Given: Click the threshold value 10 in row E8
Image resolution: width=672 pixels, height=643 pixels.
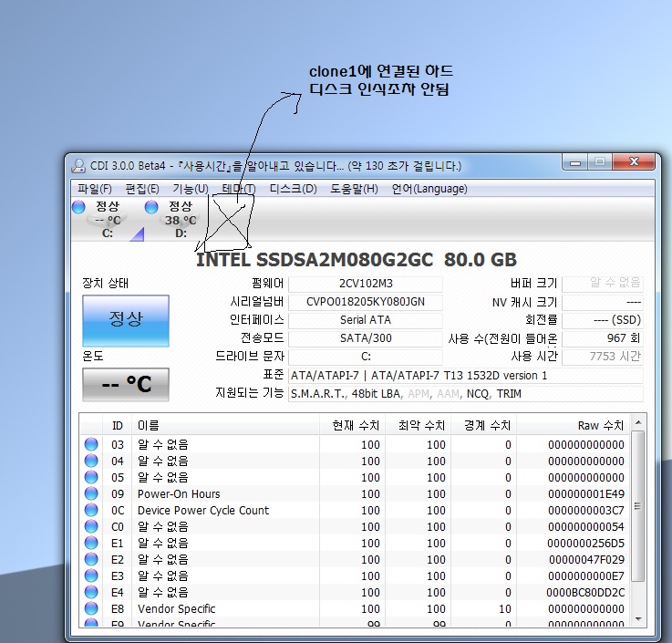Looking at the screenshot, I should click(505, 608).
